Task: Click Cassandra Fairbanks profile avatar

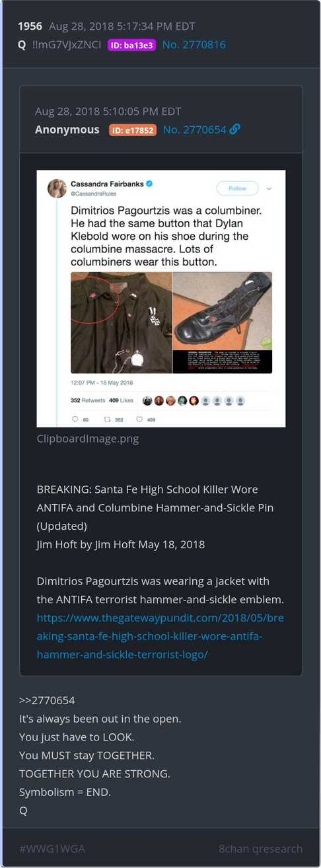Action: pyautogui.click(x=57, y=188)
